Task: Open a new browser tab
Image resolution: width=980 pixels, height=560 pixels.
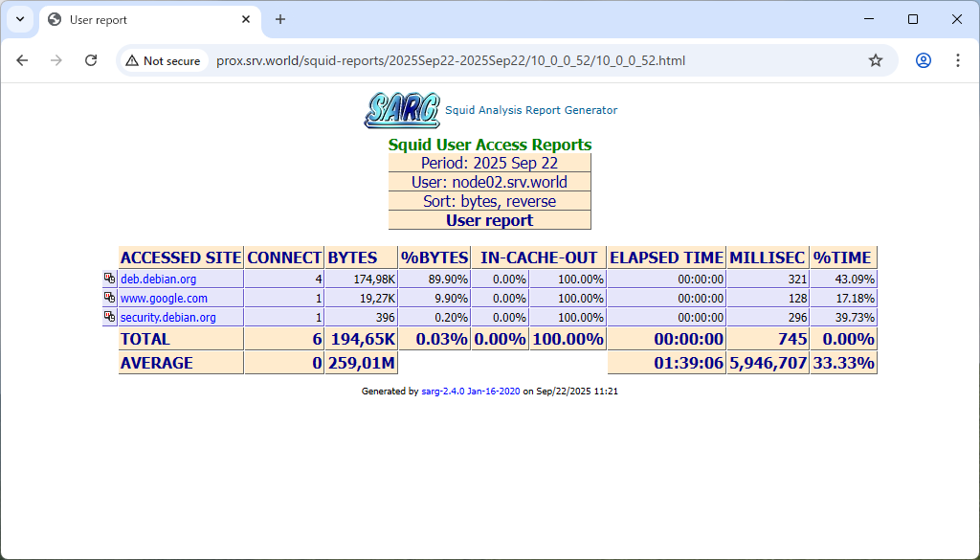Action: point(280,19)
